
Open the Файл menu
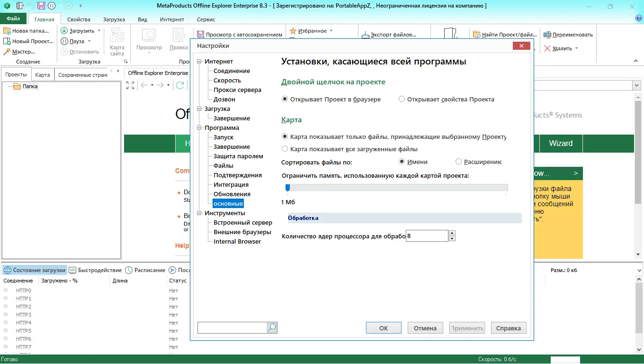[13, 19]
